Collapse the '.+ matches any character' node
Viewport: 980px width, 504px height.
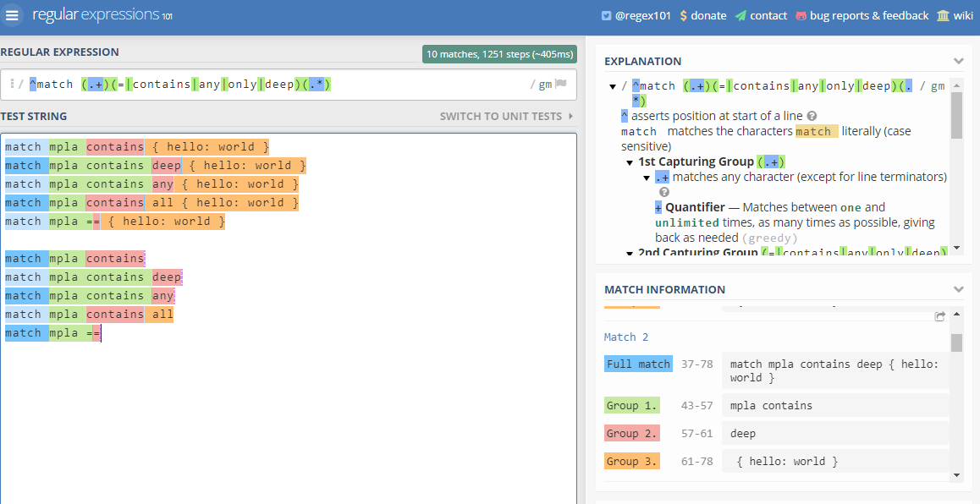point(647,178)
